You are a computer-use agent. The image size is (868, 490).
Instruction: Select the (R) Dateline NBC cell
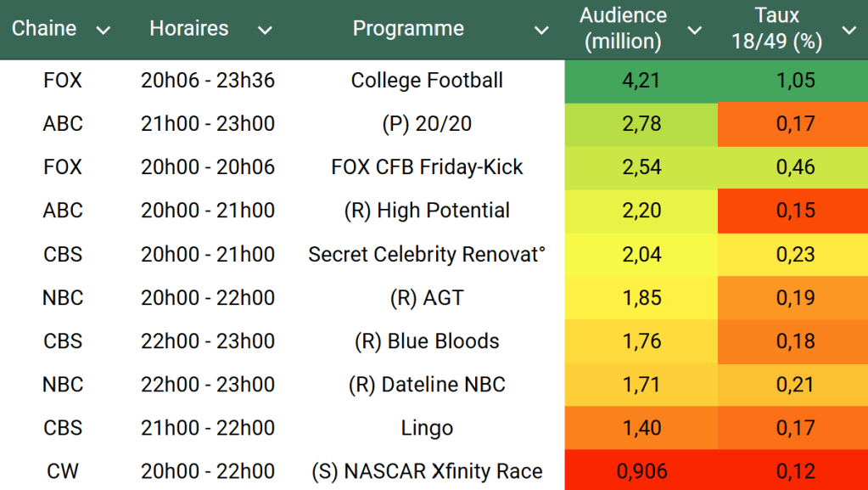tap(427, 384)
